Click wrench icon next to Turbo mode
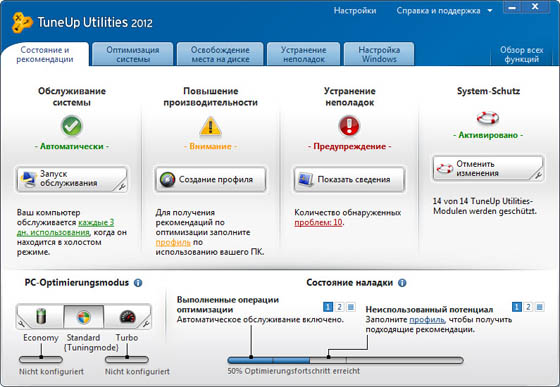This screenshot has height=387, width=560. (x=146, y=324)
